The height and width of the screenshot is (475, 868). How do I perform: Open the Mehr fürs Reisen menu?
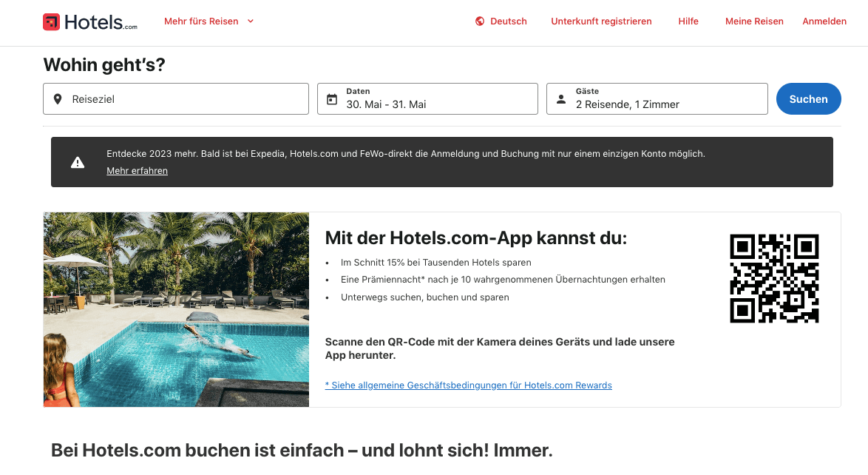tap(208, 21)
